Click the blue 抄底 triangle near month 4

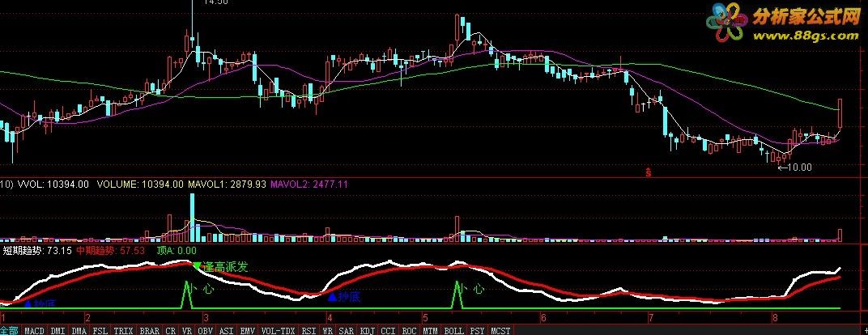pyautogui.click(x=332, y=298)
